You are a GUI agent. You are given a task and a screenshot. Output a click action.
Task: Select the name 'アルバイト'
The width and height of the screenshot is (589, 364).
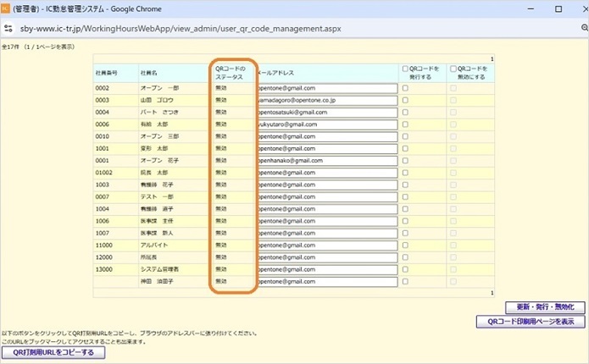154,245
